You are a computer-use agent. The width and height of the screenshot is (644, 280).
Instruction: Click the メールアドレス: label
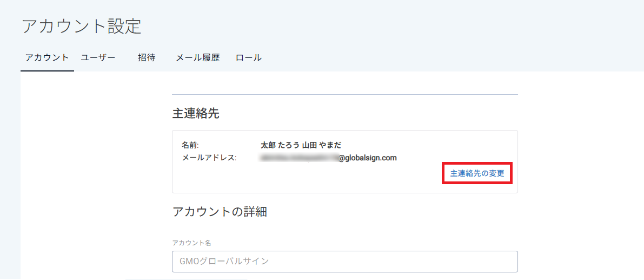click(x=209, y=158)
